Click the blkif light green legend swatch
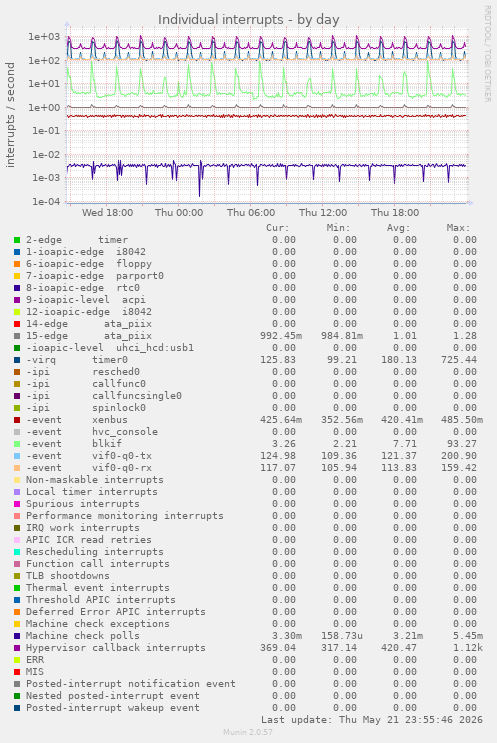Image resolution: width=497 pixels, height=743 pixels. click(x=17, y=444)
